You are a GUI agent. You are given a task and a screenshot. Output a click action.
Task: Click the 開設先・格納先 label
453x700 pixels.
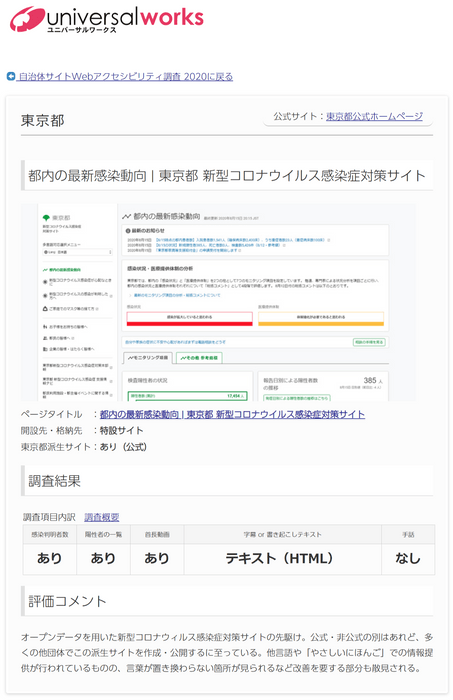coord(51,430)
